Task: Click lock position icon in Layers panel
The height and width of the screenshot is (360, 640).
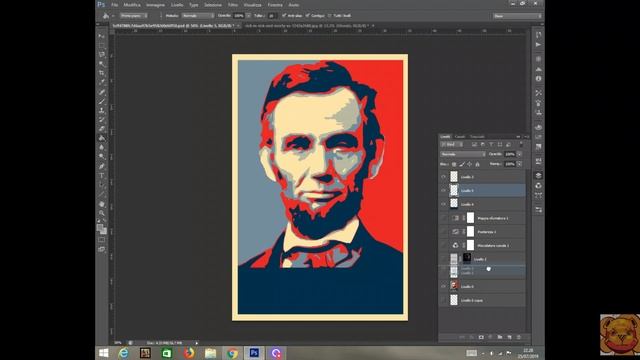Action: [x=469, y=164]
